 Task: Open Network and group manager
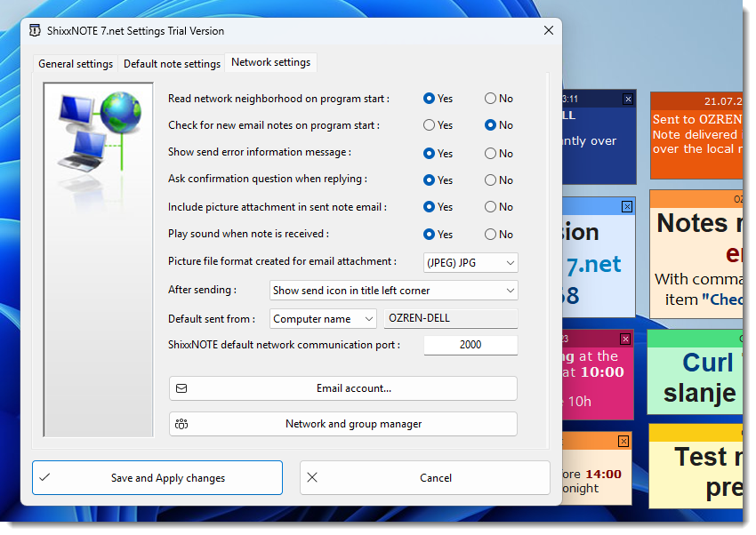pyautogui.click(x=343, y=424)
